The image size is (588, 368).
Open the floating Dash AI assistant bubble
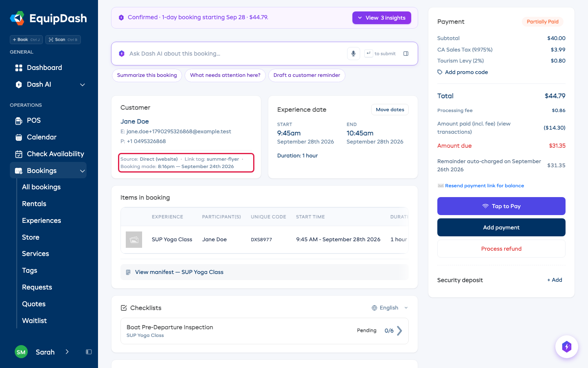(x=566, y=347)
